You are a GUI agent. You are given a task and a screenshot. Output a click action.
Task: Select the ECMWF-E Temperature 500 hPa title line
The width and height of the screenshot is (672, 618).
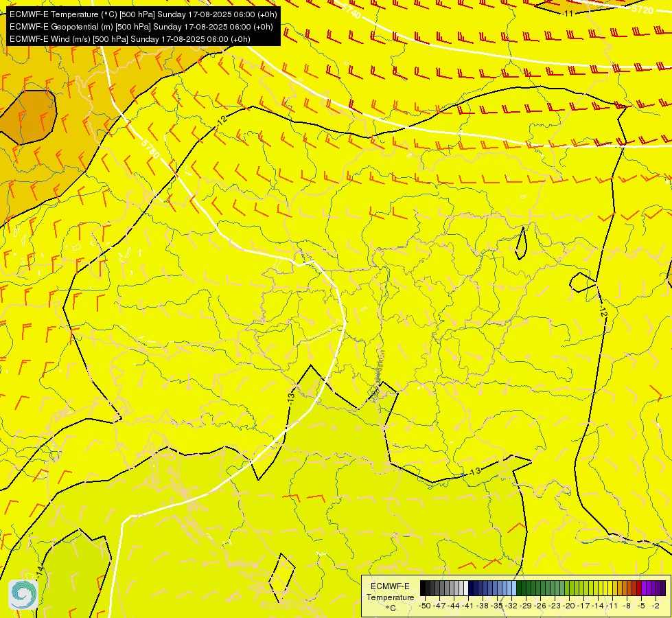pyautogui.click(x=143, y=14)
